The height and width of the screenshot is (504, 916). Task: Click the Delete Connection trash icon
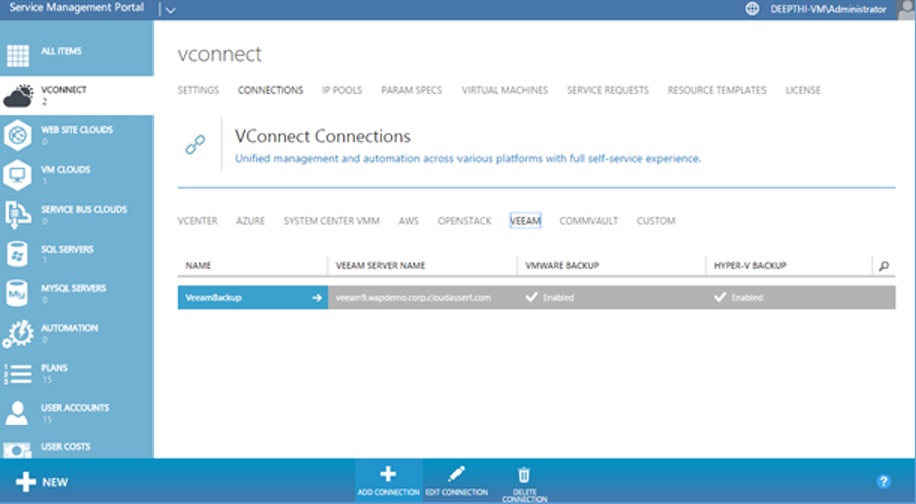(524, 474)
